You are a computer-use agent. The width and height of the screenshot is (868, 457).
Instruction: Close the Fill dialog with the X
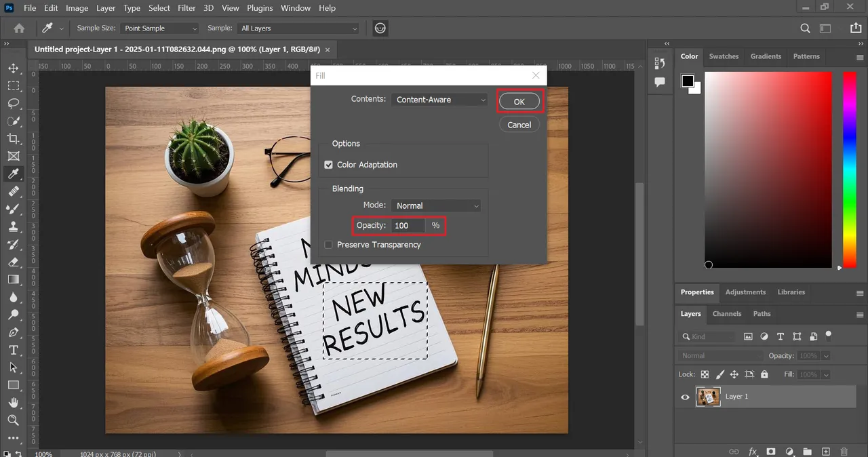click(x=536, y=76)
